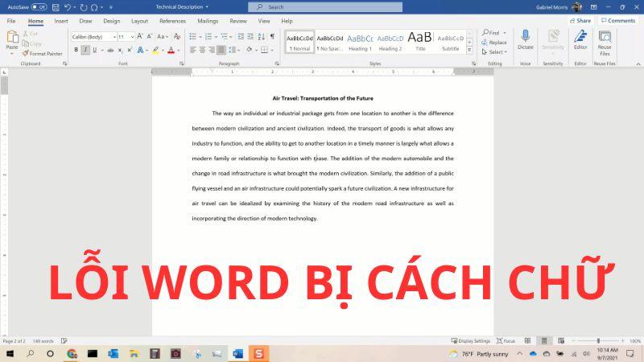Screen dimensions: 644x362
Task: Apply Heading 1 style
Action: point(360,42)
